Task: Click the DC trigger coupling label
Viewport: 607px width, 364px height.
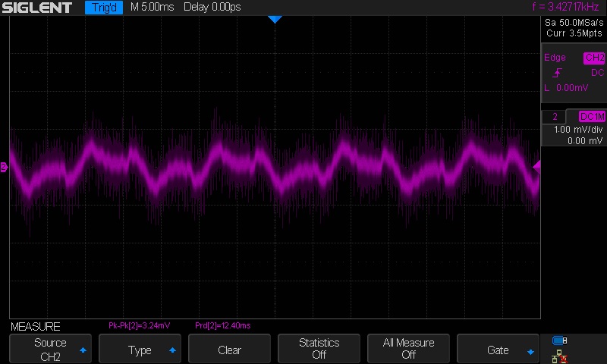Action: tap(597, 73)
